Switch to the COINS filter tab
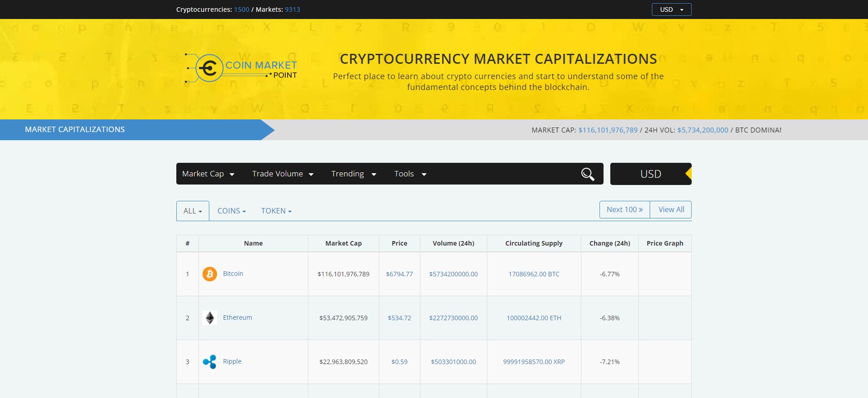This screenshot has height=398, width=868. tap(231, 211)
